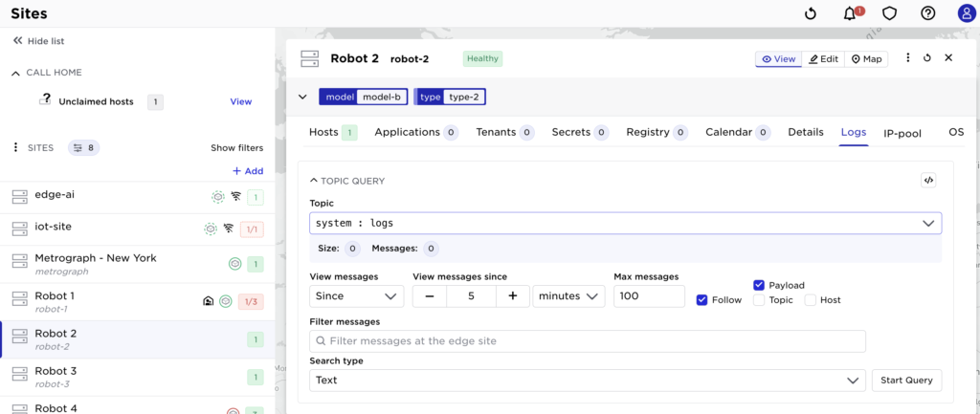The width and height of the screenshot is (980, 414).
Task: Select edge-ai site in list
Action: [x=138, y=197]
